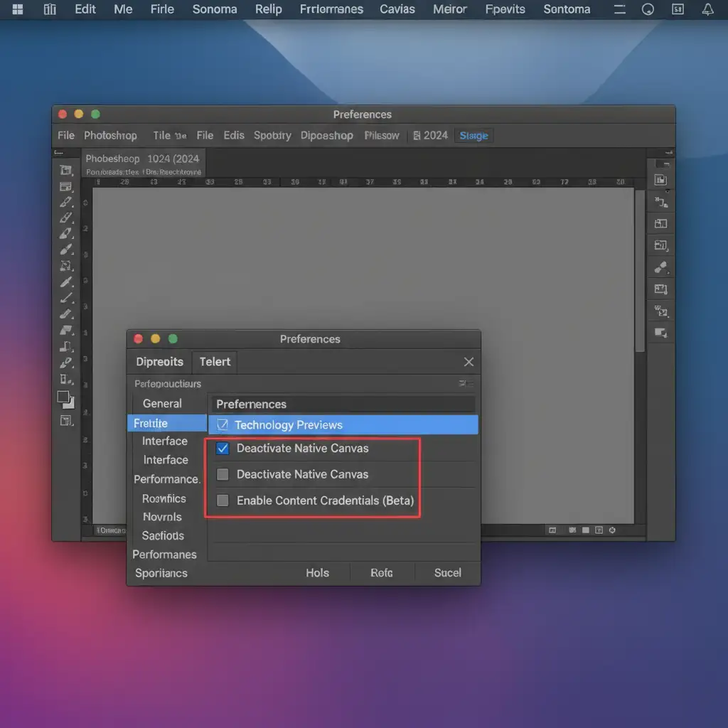The image size is (728, 728).
Task: Enable Content Cradentials (Beta) checkbox
Action: tap(223, 500)
